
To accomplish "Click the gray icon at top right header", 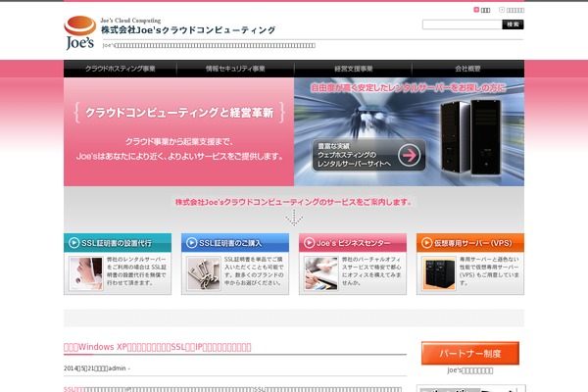I will pos(502,10).
